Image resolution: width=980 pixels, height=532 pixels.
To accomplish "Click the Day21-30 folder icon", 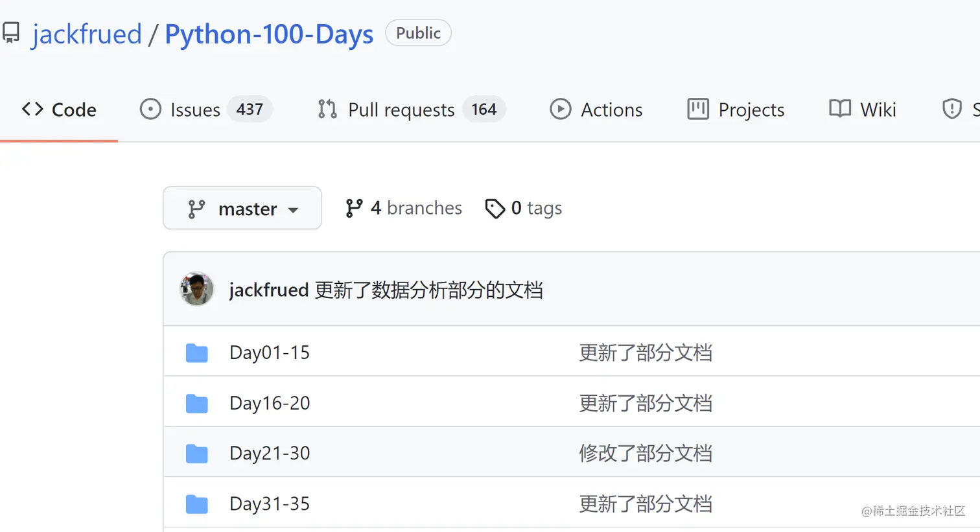I will (196, 454).
